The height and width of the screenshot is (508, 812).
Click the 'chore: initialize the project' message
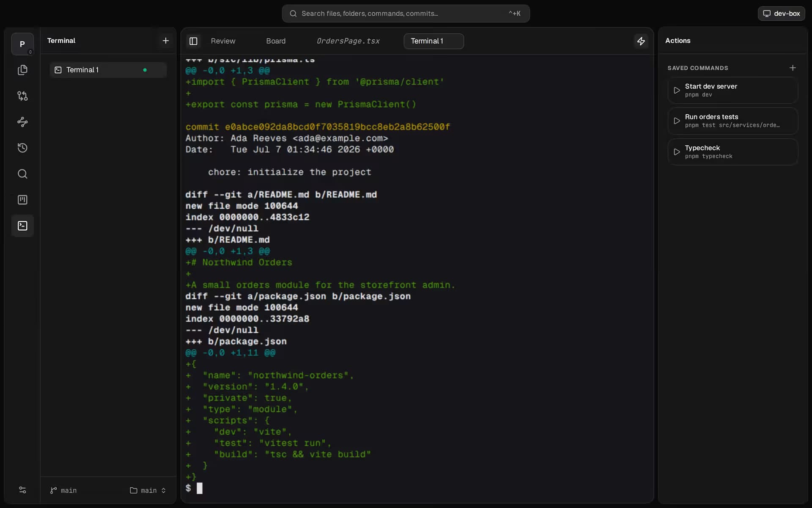pyautogui.click(x=289, y=172)
